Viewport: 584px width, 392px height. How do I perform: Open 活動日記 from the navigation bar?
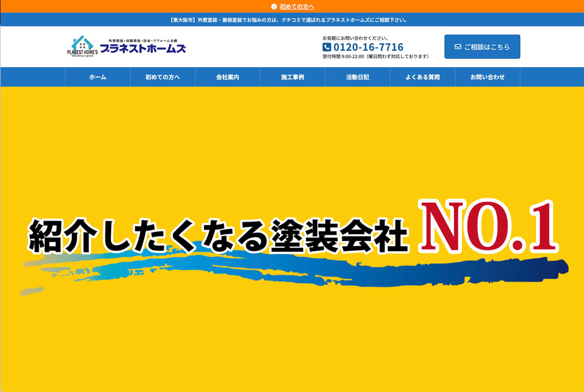(358, 77)
